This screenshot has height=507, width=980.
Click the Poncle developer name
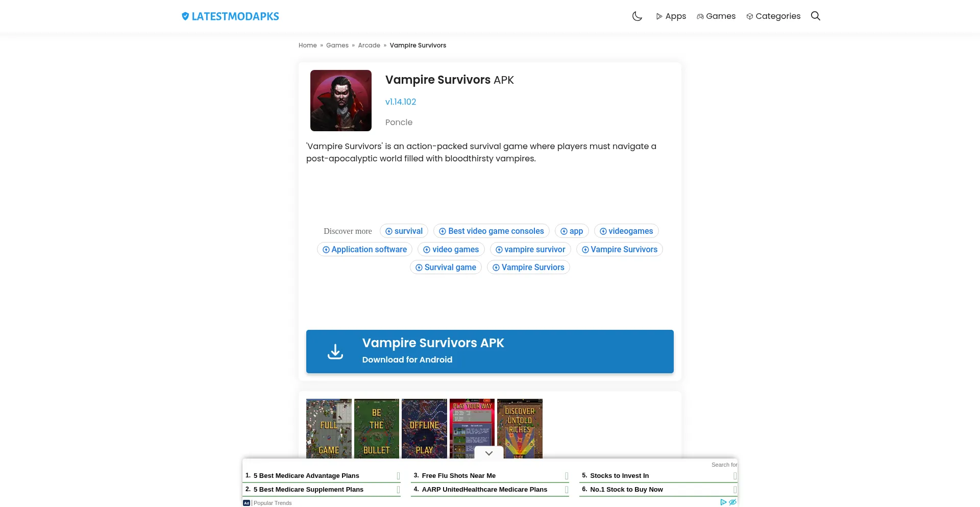(399, 123)
